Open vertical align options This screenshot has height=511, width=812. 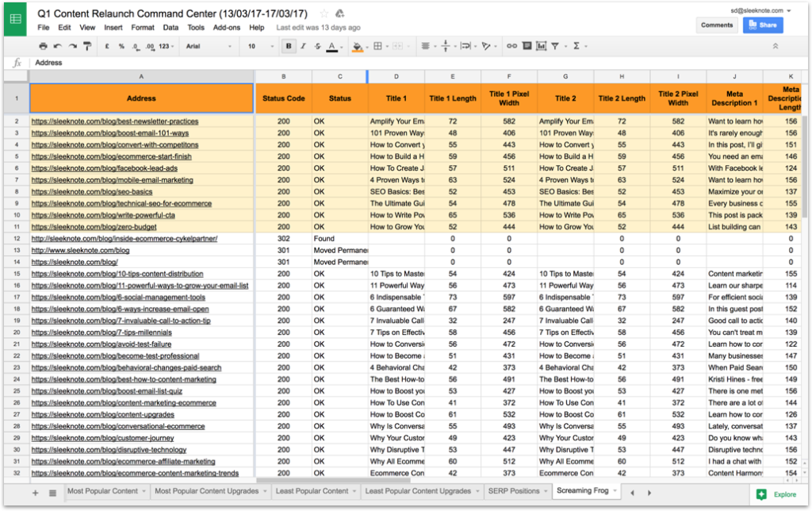[447, 46]
